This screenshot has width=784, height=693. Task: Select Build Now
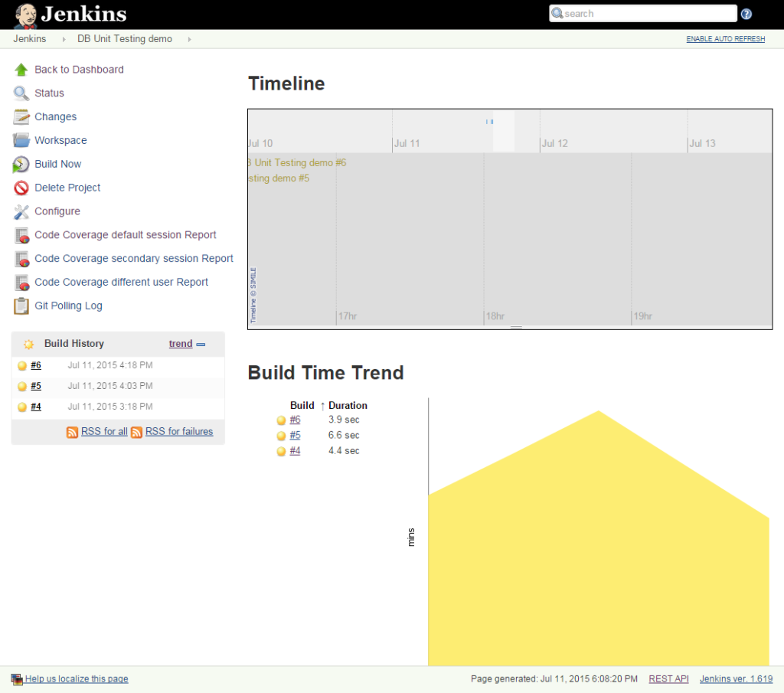click(x=57, y=164)
